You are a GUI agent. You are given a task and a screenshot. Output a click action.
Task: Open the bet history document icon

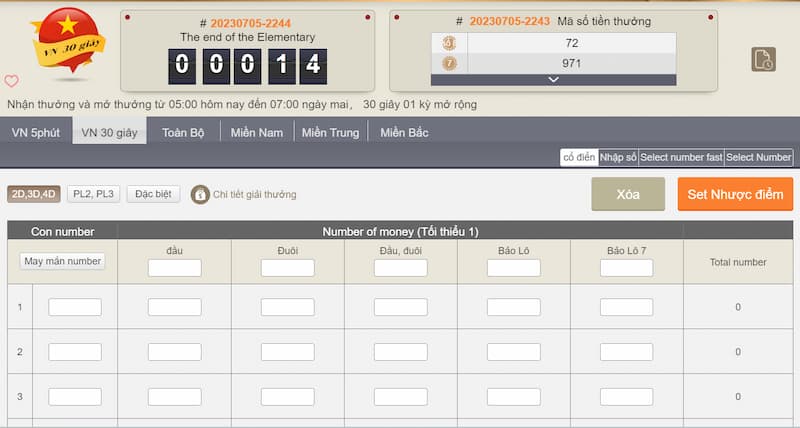[x=763, y=60]
